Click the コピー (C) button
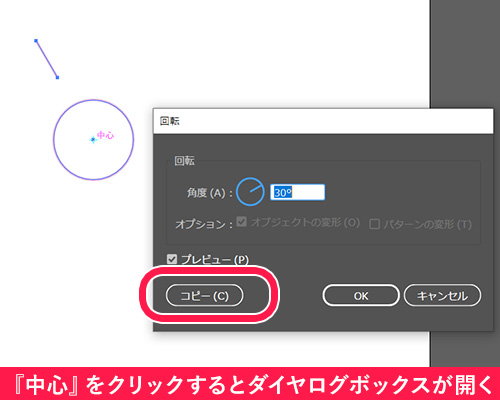 point(204,295)
